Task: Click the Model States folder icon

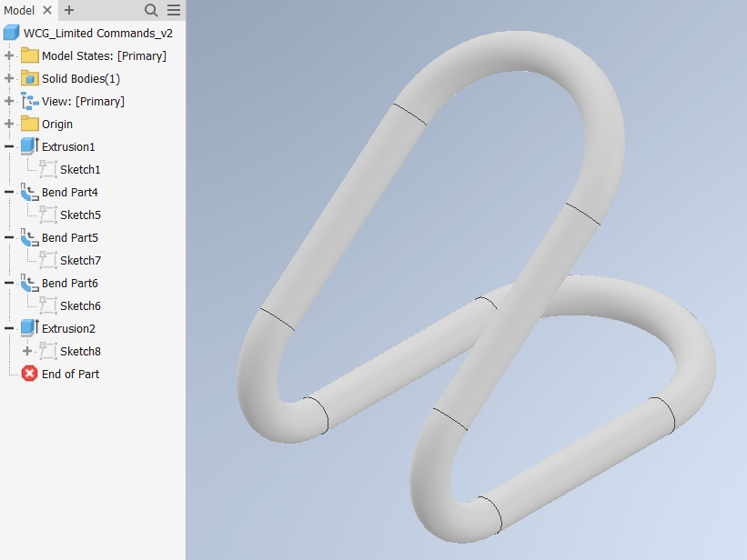Action: tap(29, 55)
